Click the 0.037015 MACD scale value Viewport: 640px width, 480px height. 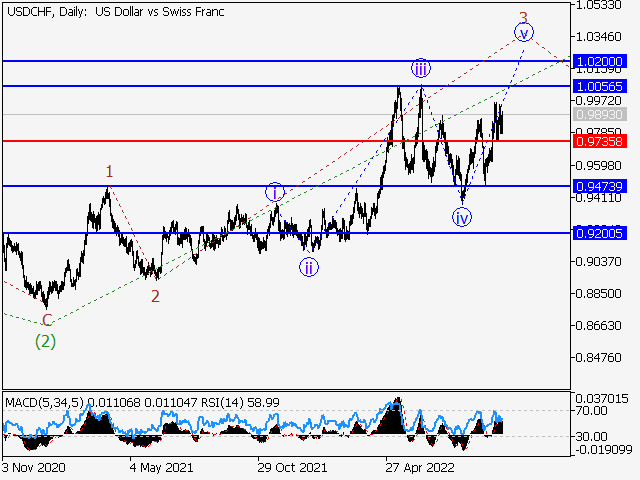coord(602,398)
